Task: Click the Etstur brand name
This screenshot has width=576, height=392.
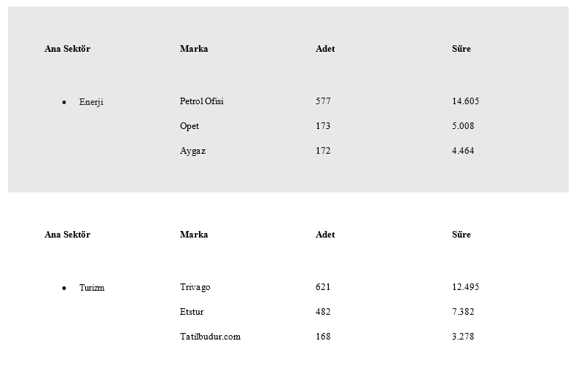Action: (191, 312)
